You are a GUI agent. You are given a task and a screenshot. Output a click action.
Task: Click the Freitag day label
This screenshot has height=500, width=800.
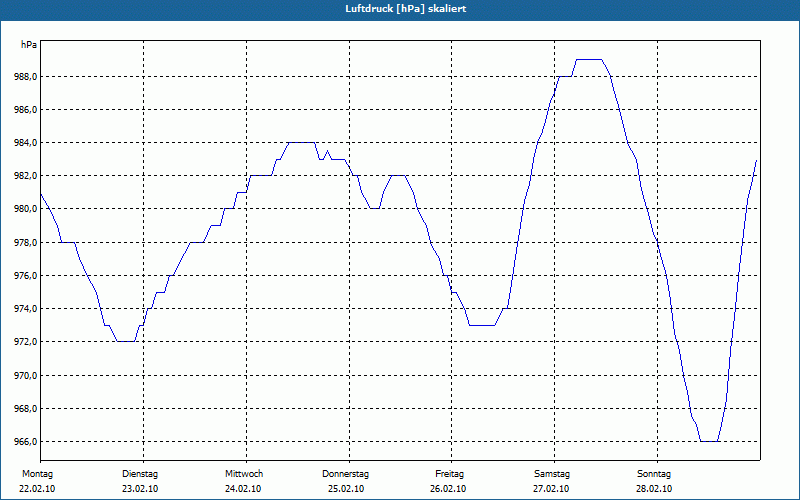[449, 474]
